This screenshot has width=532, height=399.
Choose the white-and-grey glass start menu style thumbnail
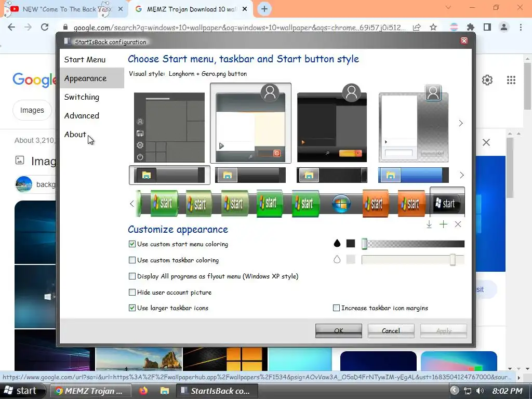(x=413, y=123)
